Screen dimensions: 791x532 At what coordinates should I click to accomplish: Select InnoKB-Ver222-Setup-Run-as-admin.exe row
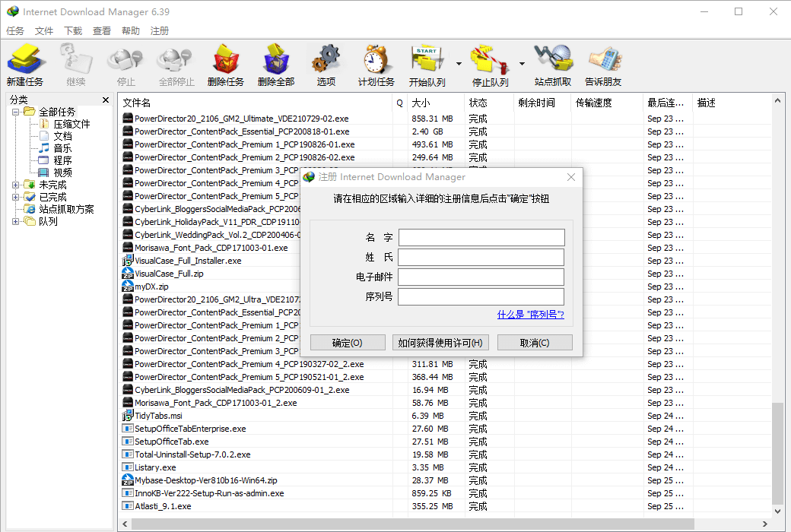pos(446,493)
